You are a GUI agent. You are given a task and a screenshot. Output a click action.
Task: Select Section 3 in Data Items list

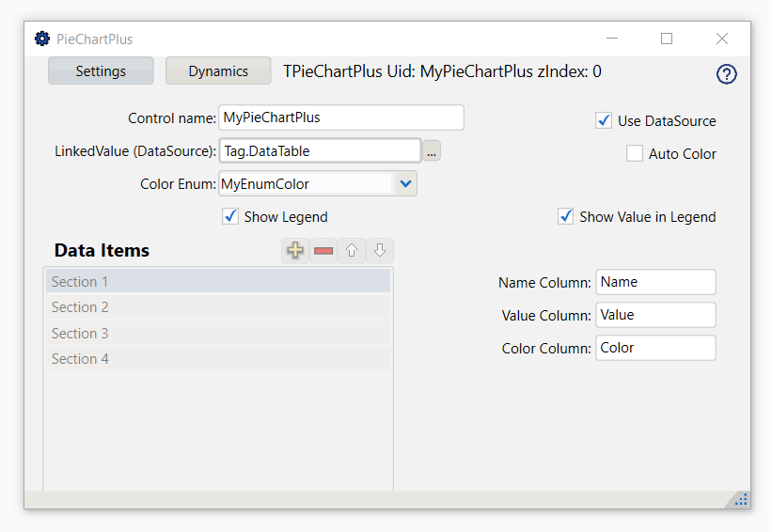218,333
